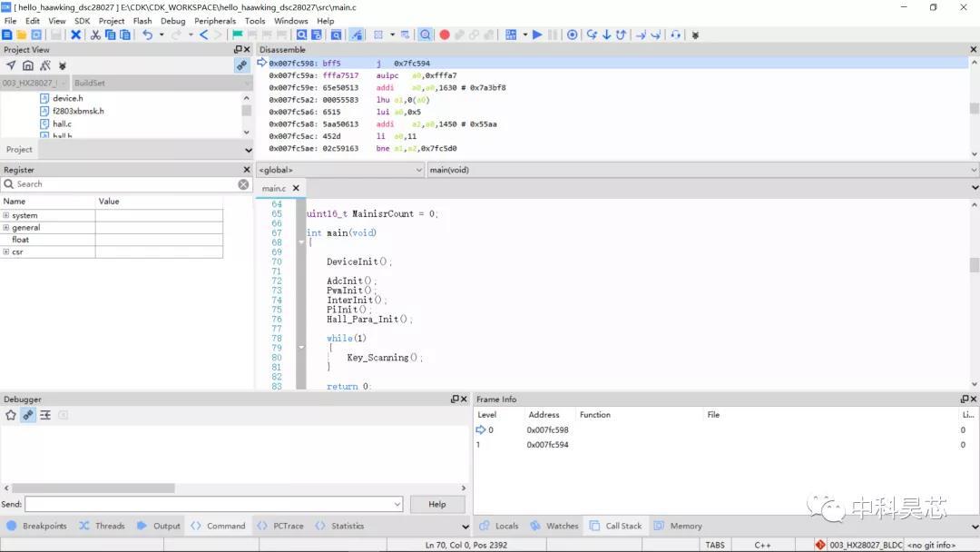The image size is (980, 552).
Task: Expand the system register group
Action: (6, 215)
